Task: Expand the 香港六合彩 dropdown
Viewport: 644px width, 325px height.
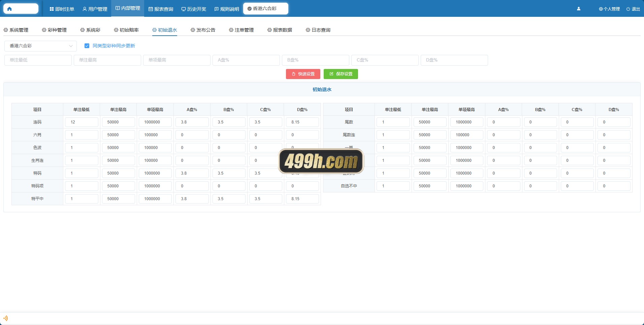Action: tap(41, 46)
